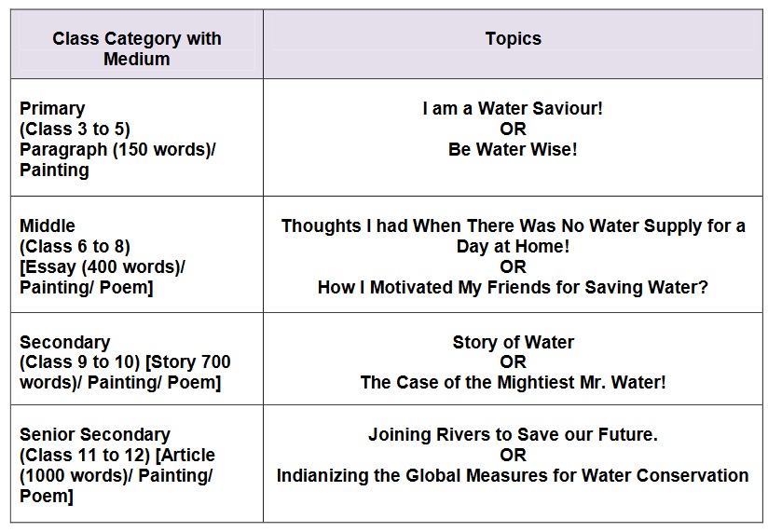
Task: Select "The Case of the Mightiest Mr. Water!"
Action: [513, 383]
